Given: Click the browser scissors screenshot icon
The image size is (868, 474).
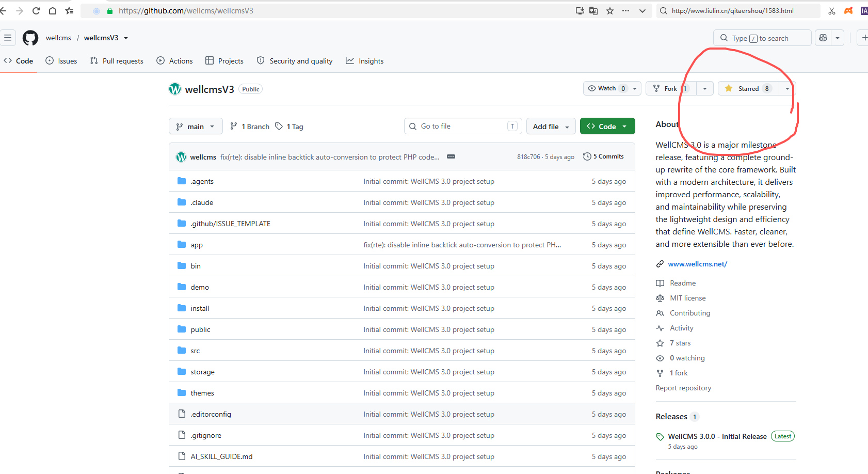Looking at the screenshot, I should (x=832, y=11).
